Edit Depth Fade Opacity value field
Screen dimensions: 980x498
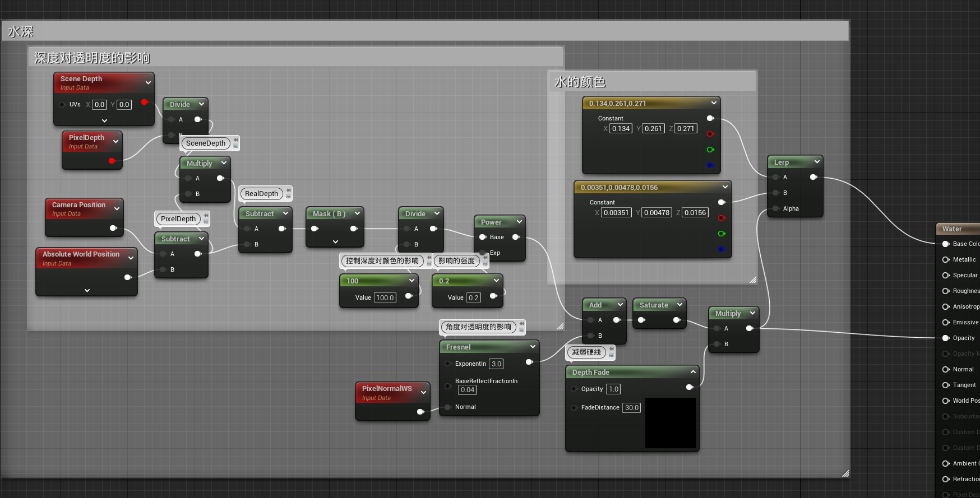tap(613, 389)
